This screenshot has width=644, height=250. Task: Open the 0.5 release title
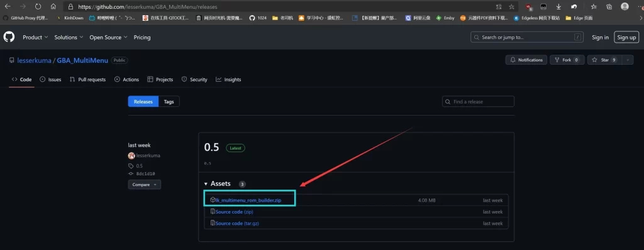pyautogui.click(x=211, y=148)
